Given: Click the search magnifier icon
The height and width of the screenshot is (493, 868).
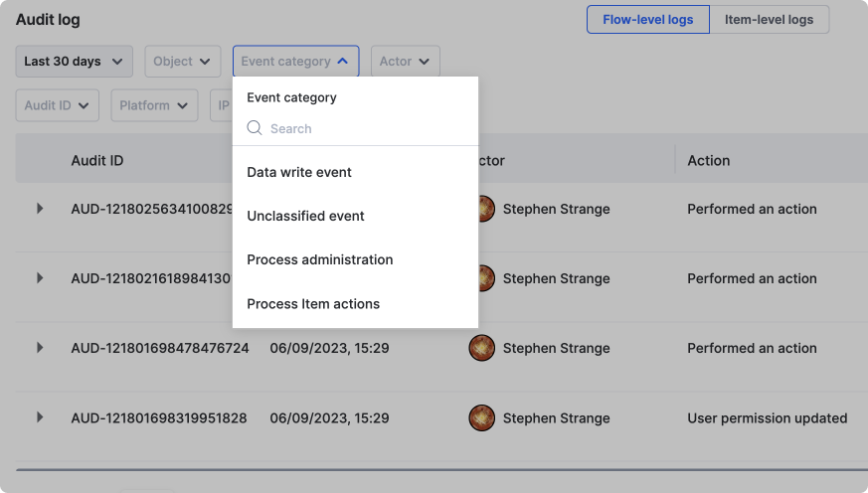Looking at the screenshot, I should point(255,128).
